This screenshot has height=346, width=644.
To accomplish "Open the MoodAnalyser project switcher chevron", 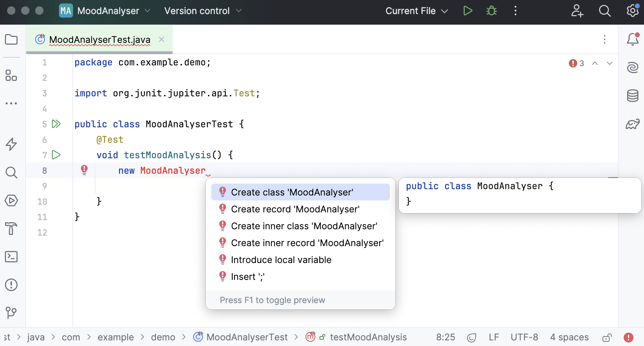I will pyautogui.click(x=148, y=11).
